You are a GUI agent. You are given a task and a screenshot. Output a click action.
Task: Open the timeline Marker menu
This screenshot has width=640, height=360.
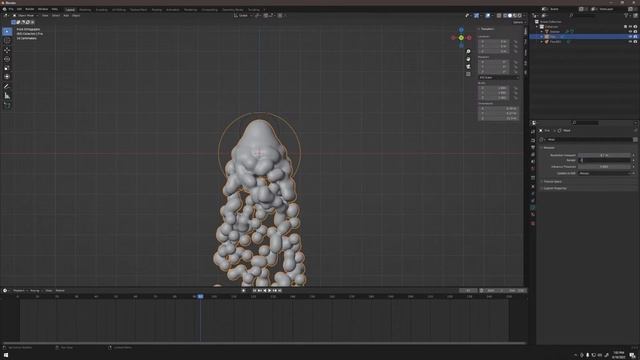tap(60, 291)
